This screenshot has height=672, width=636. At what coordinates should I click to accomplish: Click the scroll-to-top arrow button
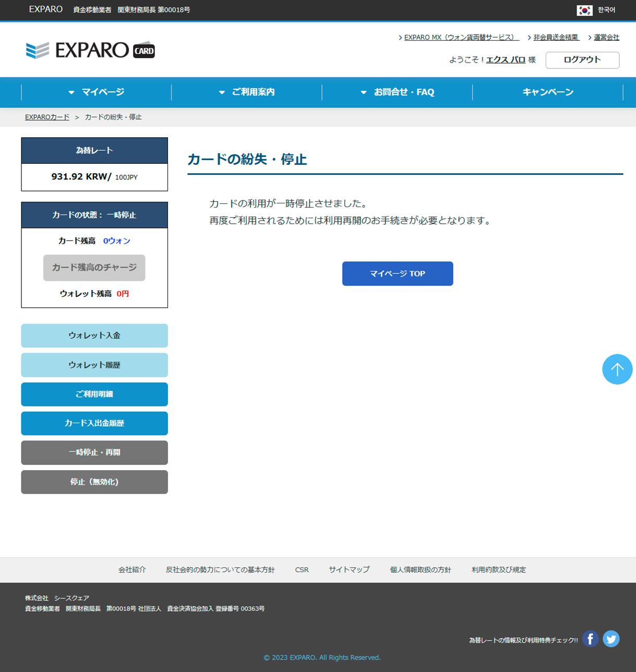(617, 369)
